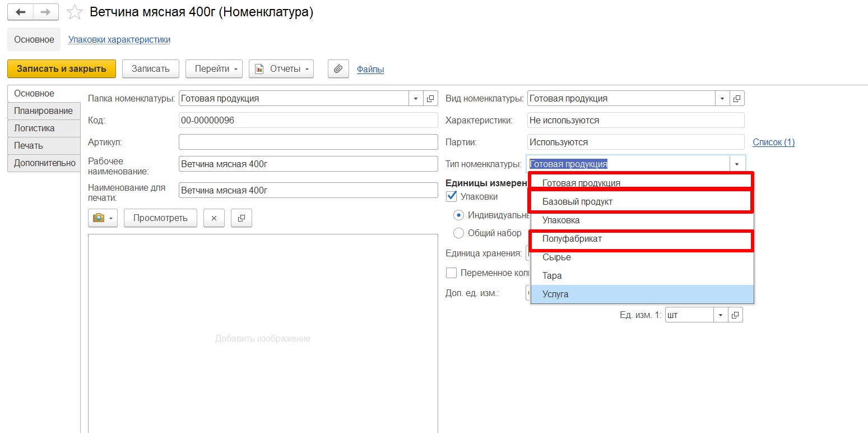Open Папка номенклатуры item in new window
The image size is (868, 433).
(430, 99)
